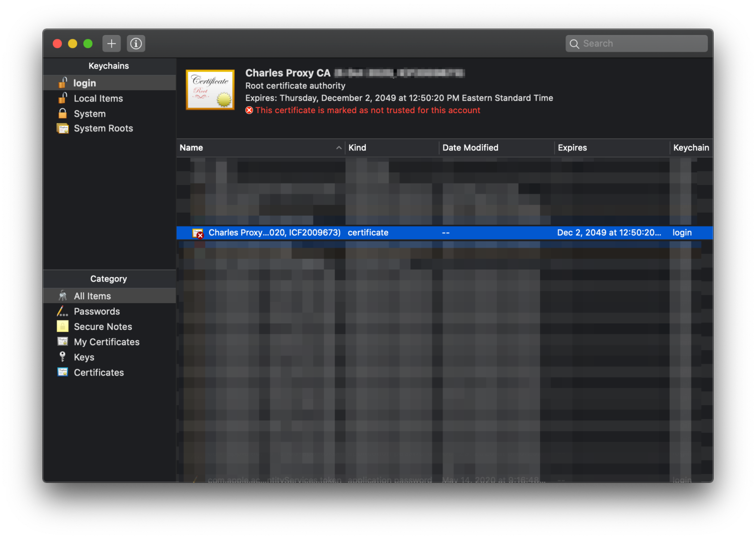This screenshot has width=756, height=539.
Task: Click the red not-trusted warning icon
Action: (249, 110)
